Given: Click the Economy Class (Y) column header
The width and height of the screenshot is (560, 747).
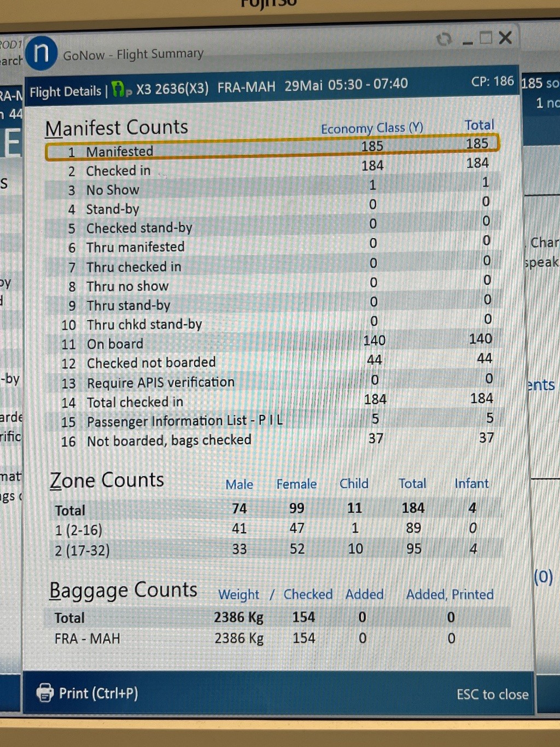Looking at the screenshot, I should (372, 129).
